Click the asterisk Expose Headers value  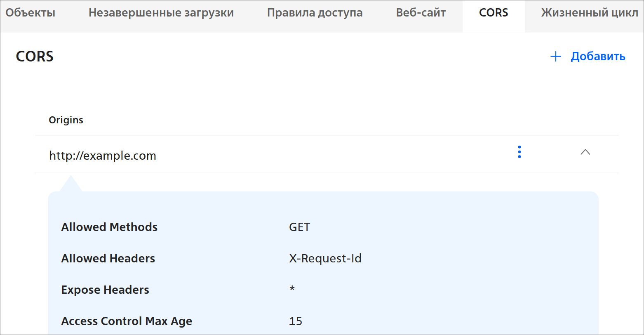pyautogui.click(x=292, y=289)
